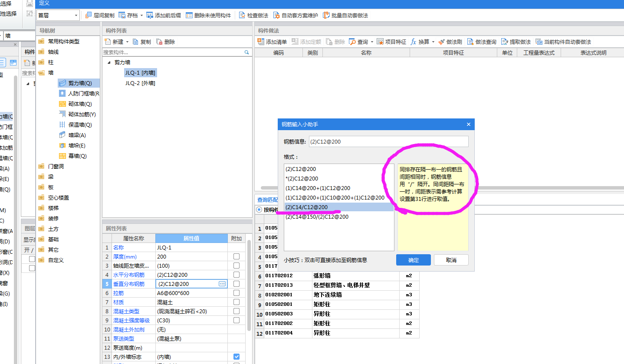Select 砌体加筋(Y) tree item
Image resolution: width=624 pixels, height=364 pixels.
tap(77, 114)
